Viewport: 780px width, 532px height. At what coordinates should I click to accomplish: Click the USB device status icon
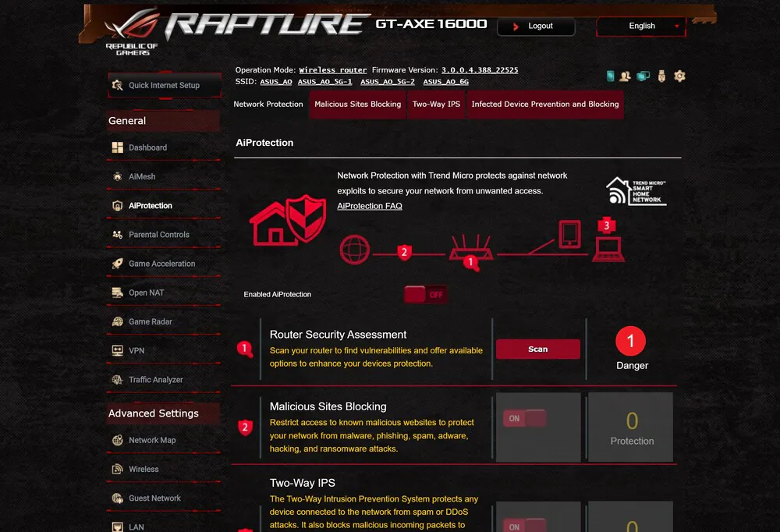coord(661,76)
